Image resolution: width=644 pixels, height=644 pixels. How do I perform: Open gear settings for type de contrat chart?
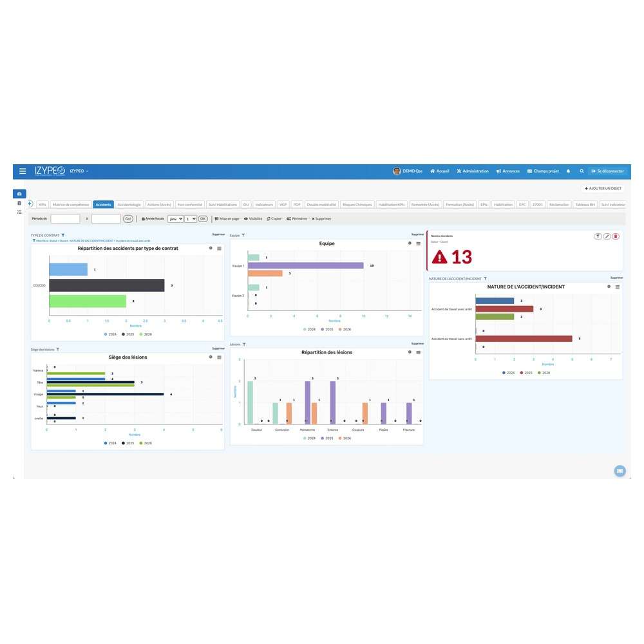coord(211,248)
